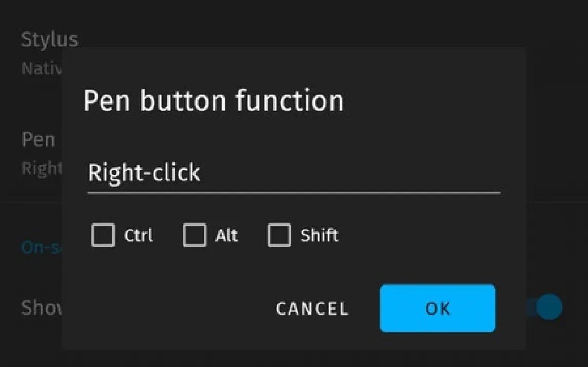Screen dimensions: 588x367
Task: Click the partially hidden "Pen" setting row
Action: coord(38,139)
